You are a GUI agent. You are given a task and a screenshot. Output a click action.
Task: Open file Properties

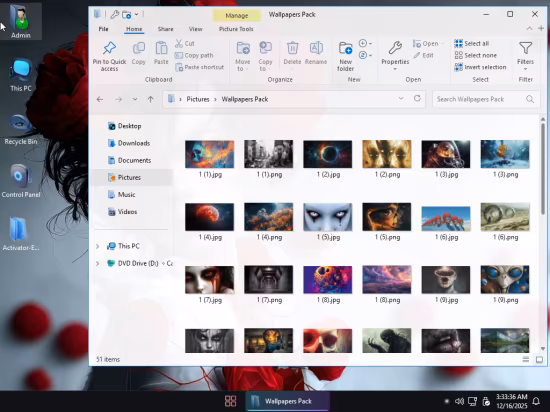pyautogui.click(x=395, y=55)
